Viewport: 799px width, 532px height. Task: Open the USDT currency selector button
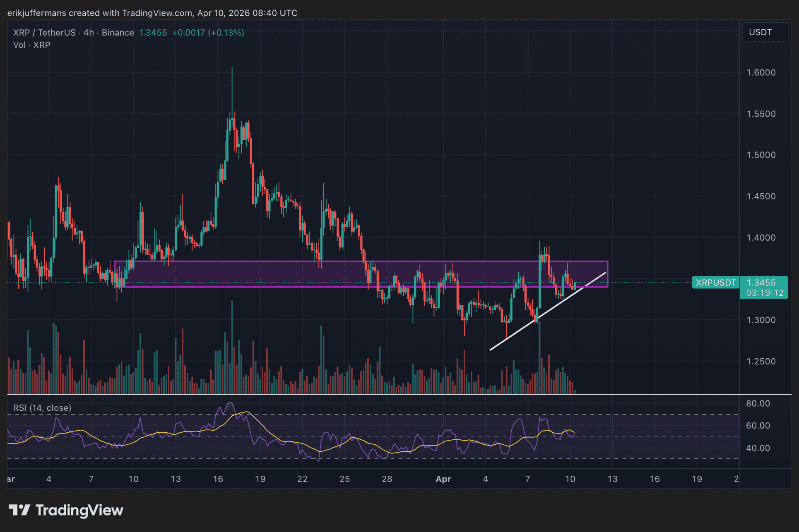click(x=764, y=32)
